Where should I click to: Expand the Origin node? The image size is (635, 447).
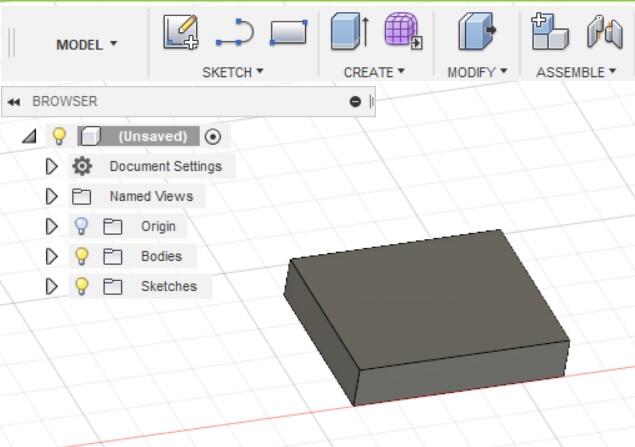point(51,226)
